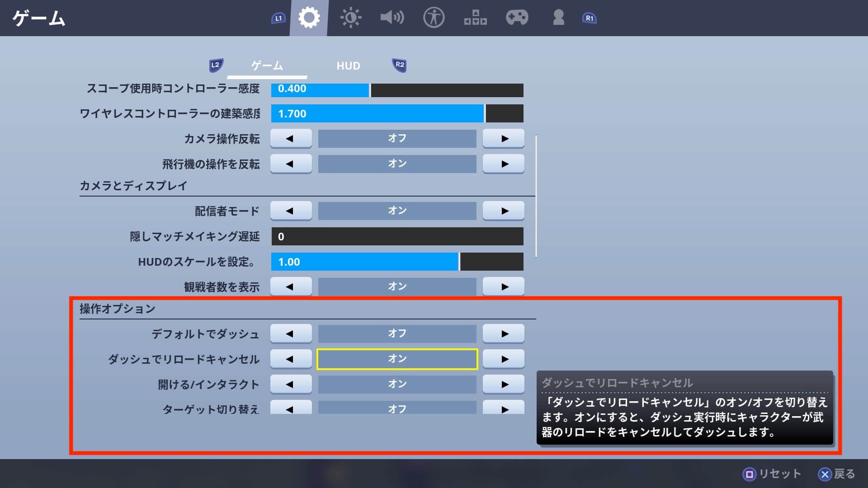Toggle ダッシュでリロードキャンセル value field

point(397,359)
